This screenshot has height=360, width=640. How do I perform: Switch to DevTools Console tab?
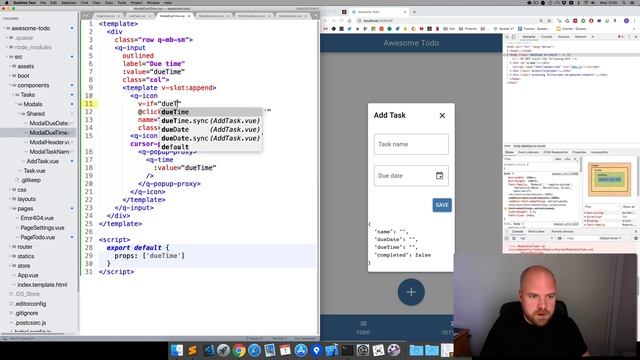pos(547,37)
